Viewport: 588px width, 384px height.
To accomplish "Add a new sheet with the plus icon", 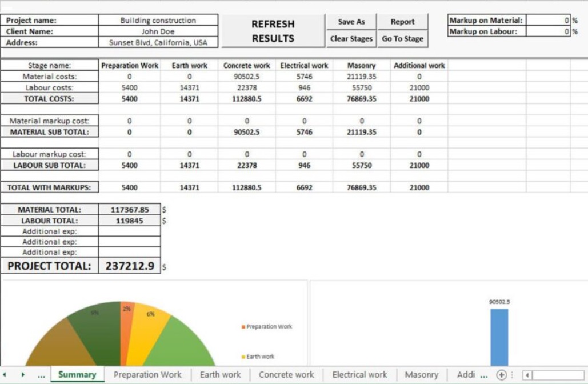I will (501, 375).
